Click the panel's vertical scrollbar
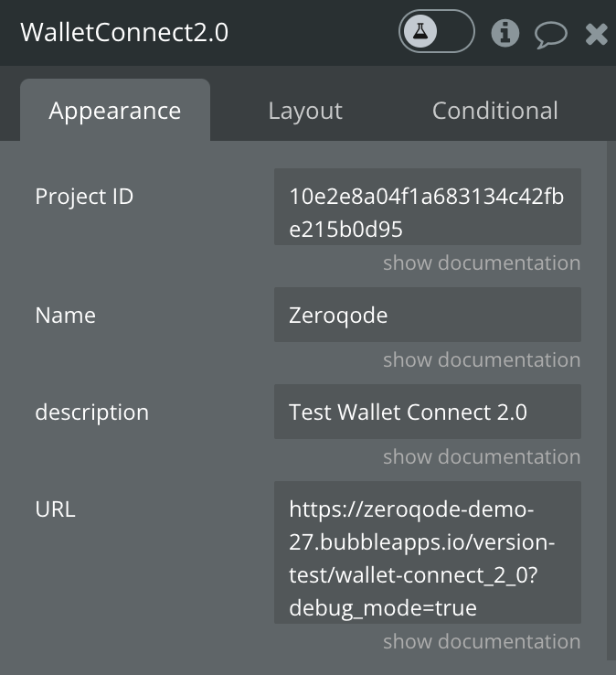 coord(611,401)
